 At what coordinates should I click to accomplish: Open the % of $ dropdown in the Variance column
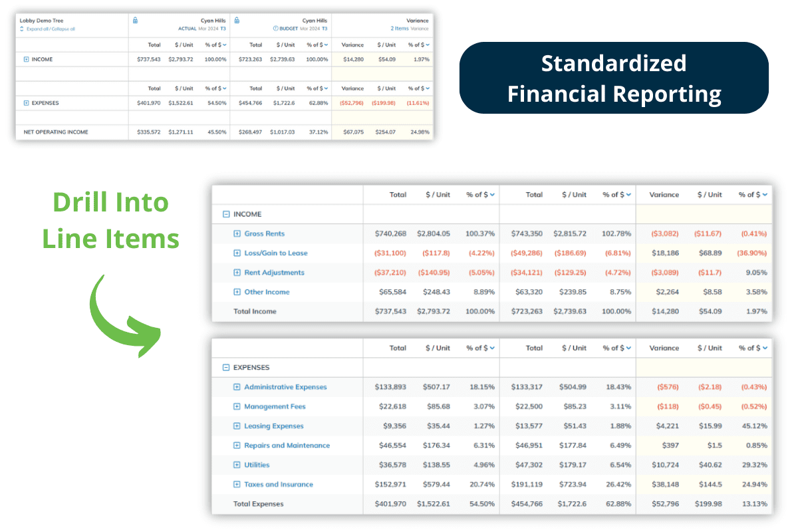tap(426, 45)
